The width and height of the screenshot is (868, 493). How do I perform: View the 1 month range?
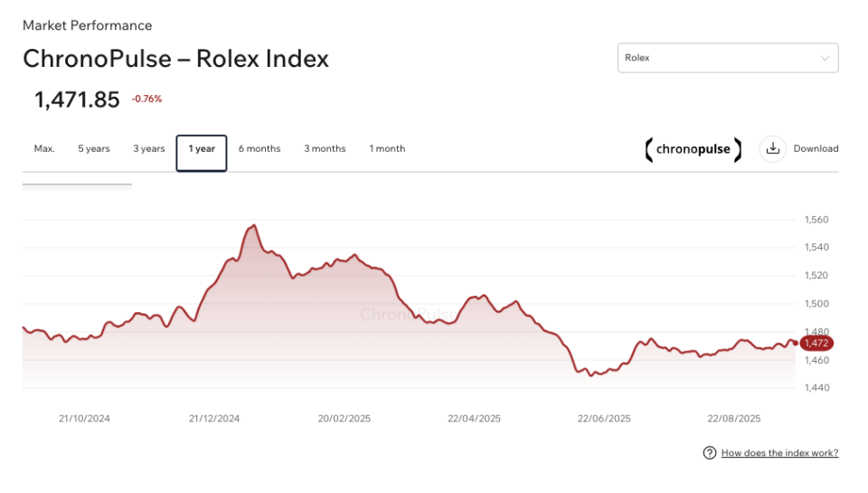coord(387,148)
